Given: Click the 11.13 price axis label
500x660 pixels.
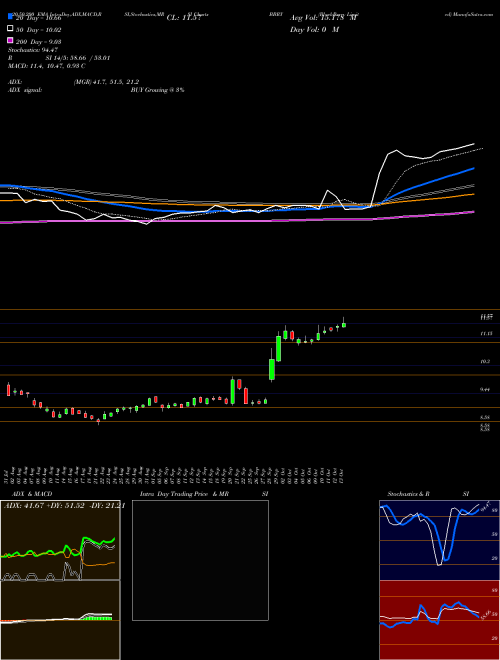Looking at the screenshot, I should click(487, 333).
